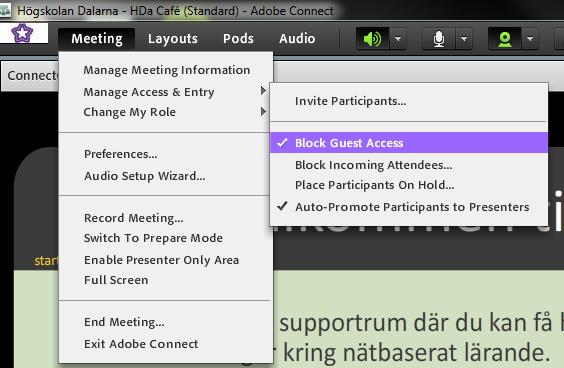
Task: Click the app icon in title bar
Action: [x=5, y=10]
